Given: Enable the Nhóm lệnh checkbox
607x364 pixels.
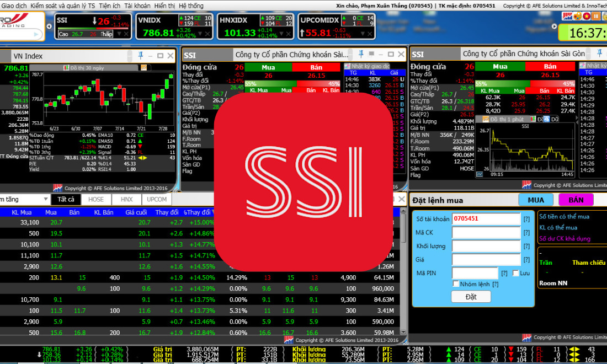Looking at the screenshot, I should [456, 284].
